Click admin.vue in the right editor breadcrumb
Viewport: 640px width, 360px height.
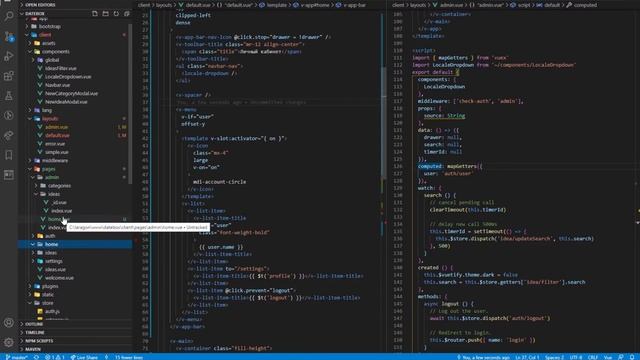448,5
